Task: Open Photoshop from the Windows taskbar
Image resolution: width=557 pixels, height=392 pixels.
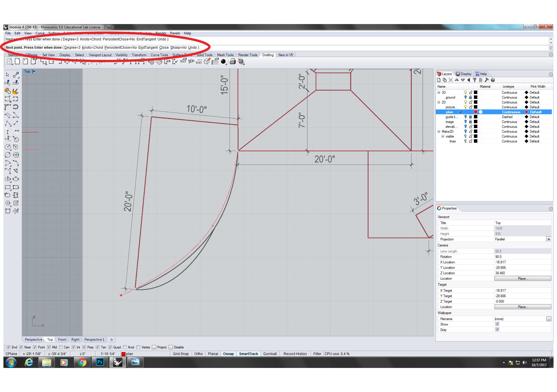Action: pyautogui.click(x=100, y=362)
